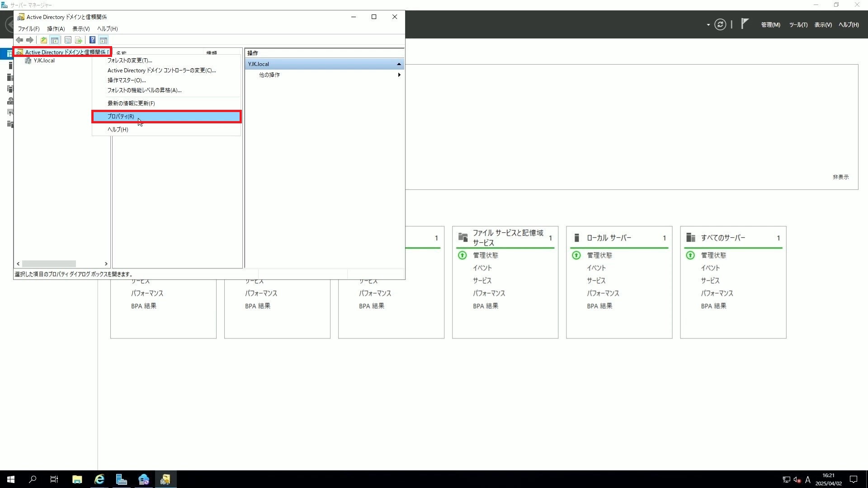Click BPA 結果 in the すべてのサーバー tile
Screen dimensions: 868x488
tap(713, 306)
